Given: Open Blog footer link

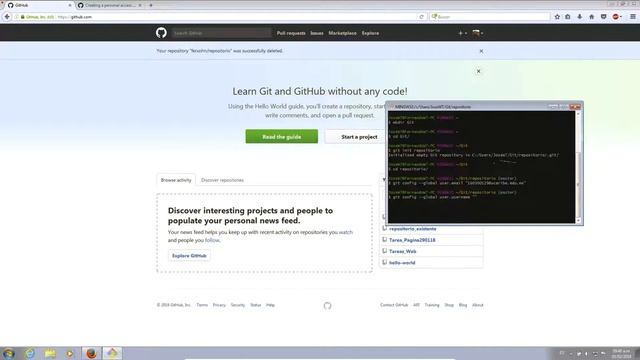Looking at the screenshot, I should coord(463,305).
